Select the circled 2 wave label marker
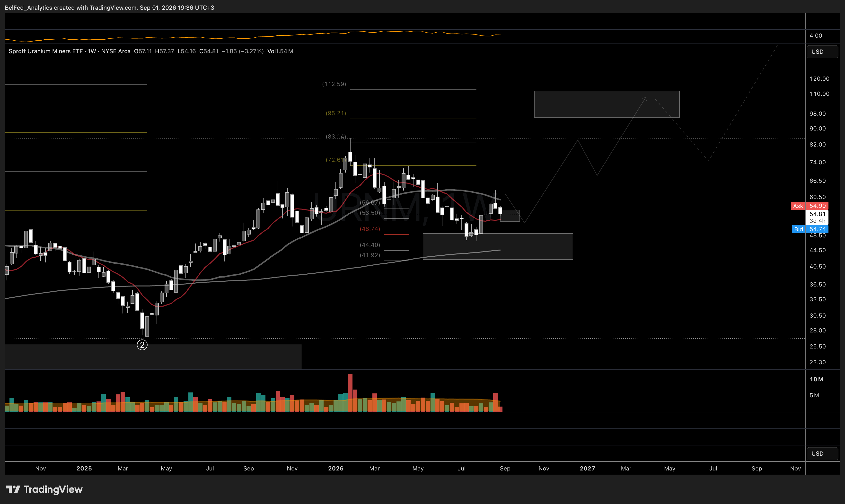The height and width of the screenshot is (504, 845). [x=142, y=345]
